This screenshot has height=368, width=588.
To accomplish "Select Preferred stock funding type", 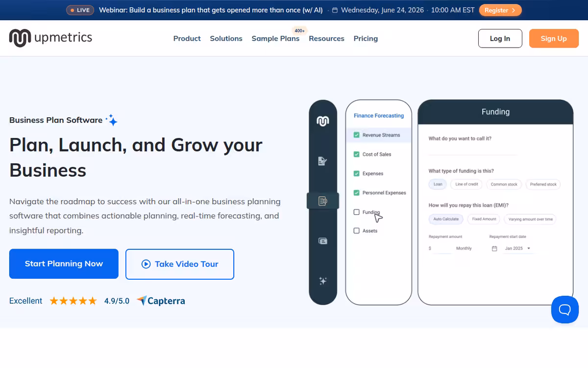I will tap(543, 184).
